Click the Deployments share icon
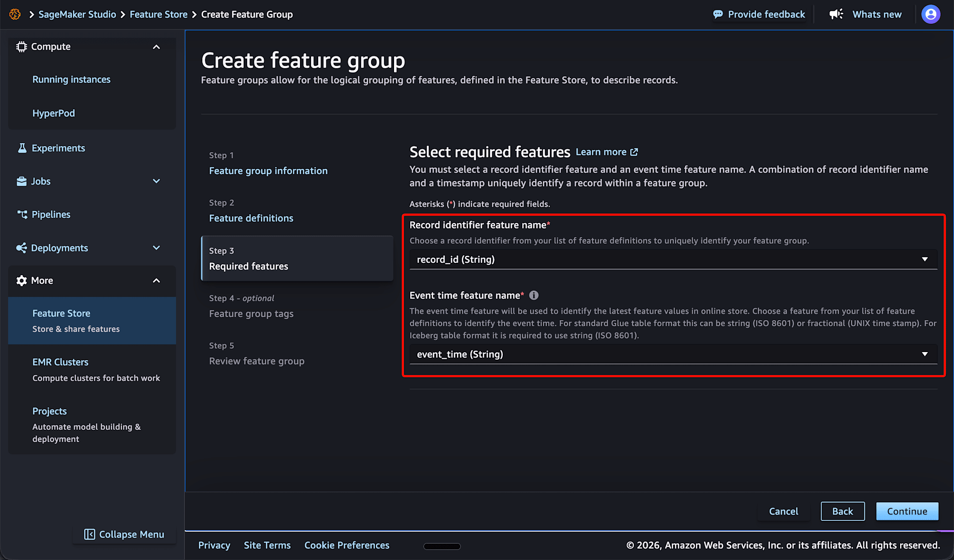954x560 pixels. point(21,248)
